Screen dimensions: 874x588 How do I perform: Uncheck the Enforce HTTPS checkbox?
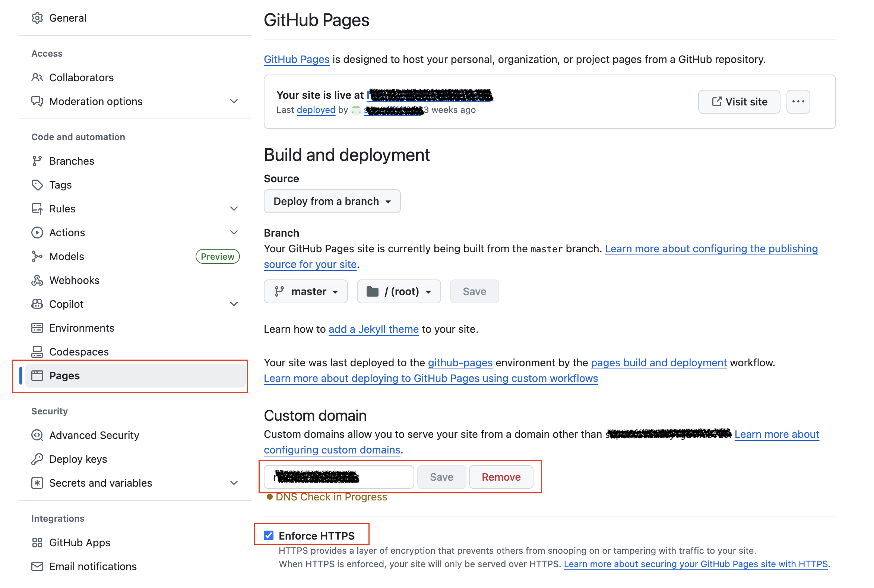[x=269, y=535]
